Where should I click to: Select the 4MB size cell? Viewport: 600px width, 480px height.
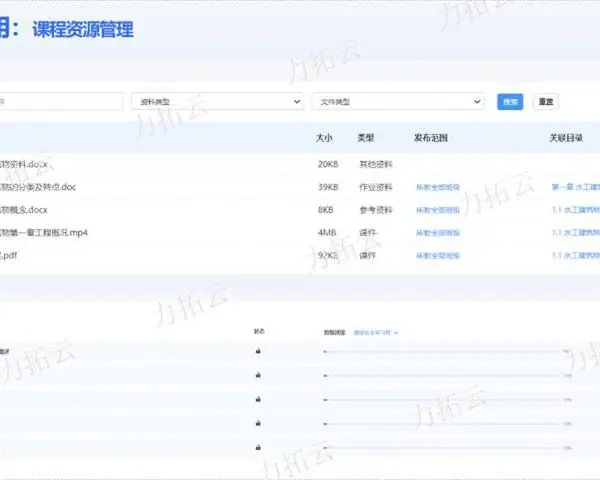click(x=327, y=233)
